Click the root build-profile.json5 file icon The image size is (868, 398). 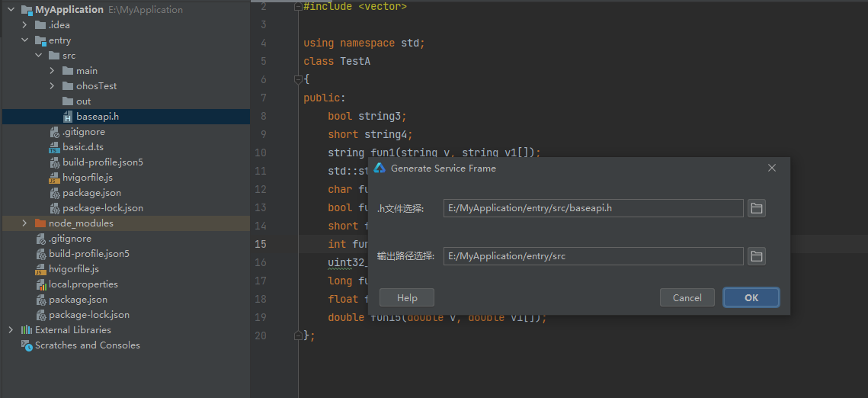40,254
